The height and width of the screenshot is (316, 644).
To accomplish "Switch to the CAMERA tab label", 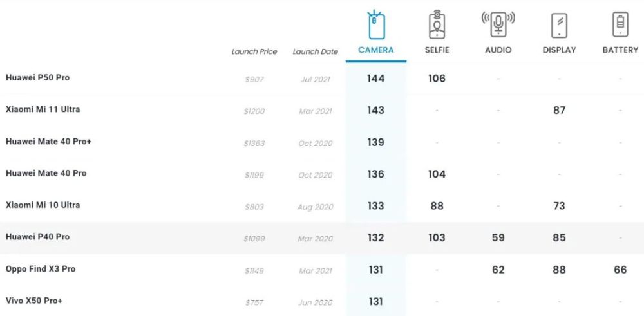I will [376, 50].
